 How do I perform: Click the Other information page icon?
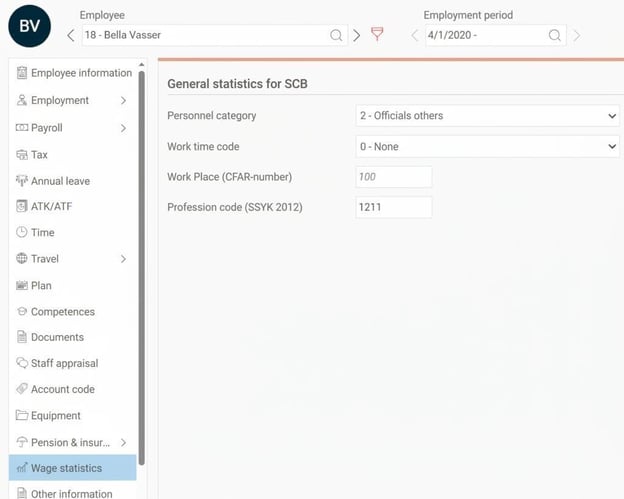pos(22,493)
